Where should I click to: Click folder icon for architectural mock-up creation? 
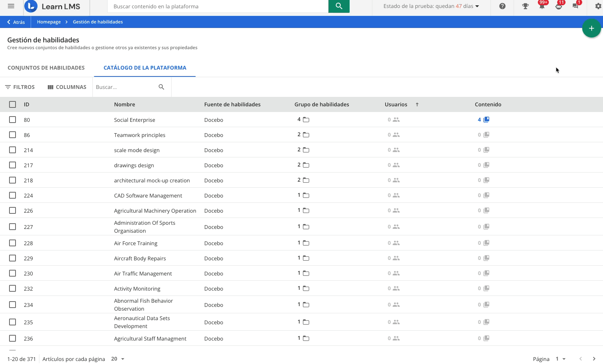pos(306,180)
